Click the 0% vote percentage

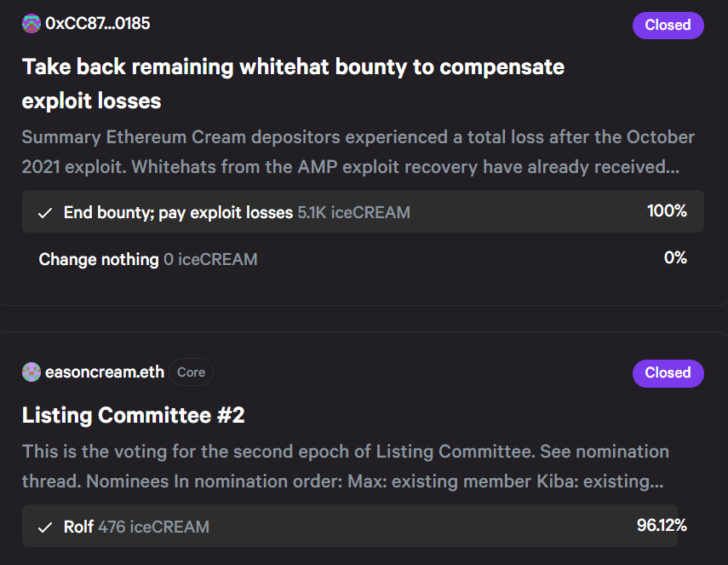coord(675,258)
